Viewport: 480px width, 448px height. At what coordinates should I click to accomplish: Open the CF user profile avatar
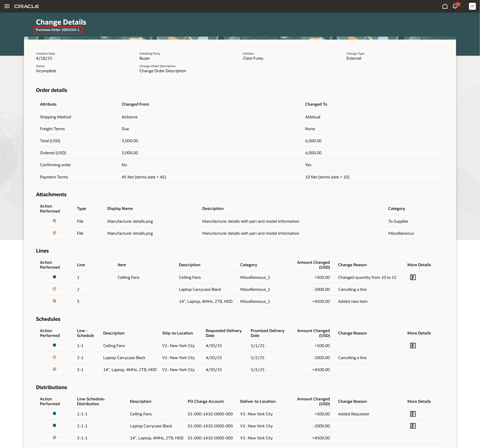[472, 6]
